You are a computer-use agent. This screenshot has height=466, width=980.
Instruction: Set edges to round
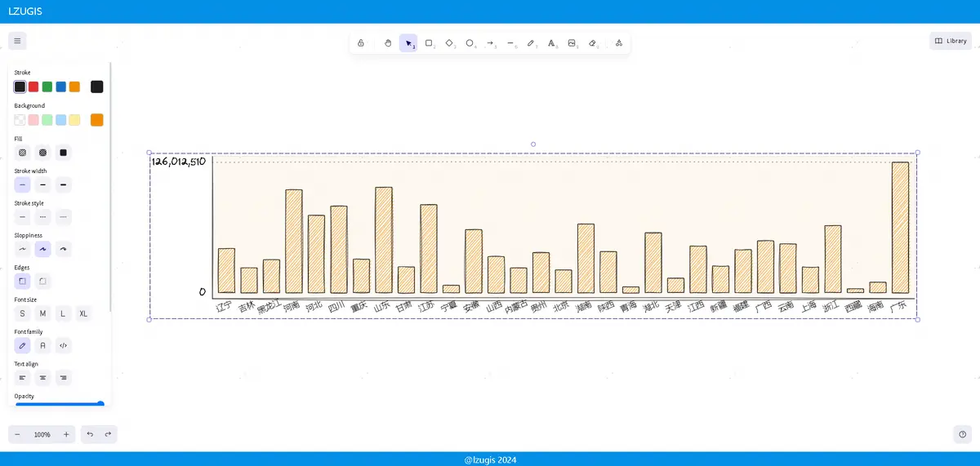coord(42,281)
